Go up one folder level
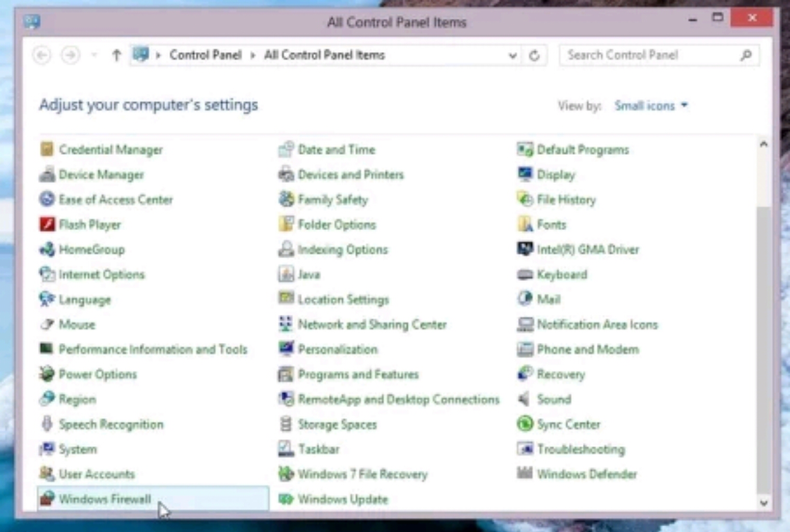 pos(116,55)
